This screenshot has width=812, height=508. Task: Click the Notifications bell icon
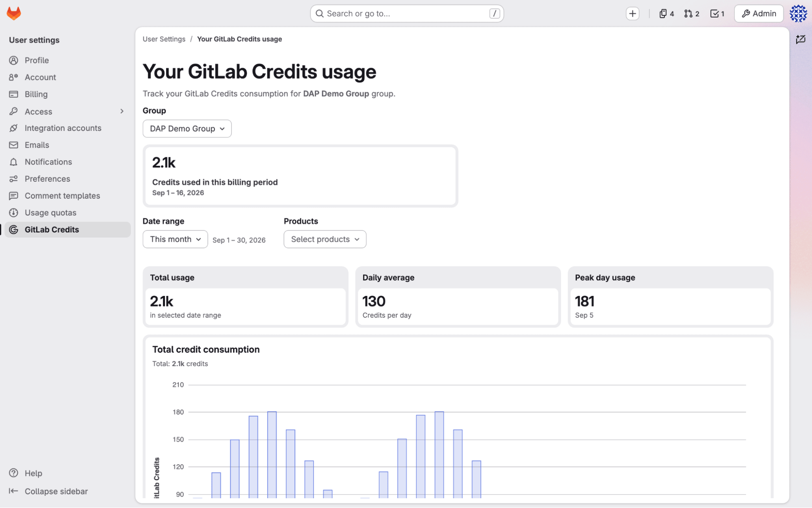pyautogui.click(x=13, y=162)
